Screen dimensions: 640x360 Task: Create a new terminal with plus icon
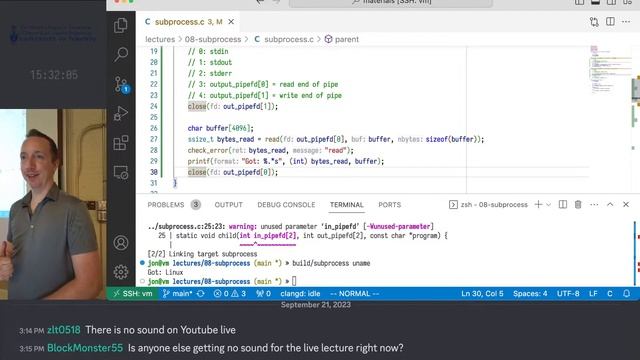coord(538,204)
